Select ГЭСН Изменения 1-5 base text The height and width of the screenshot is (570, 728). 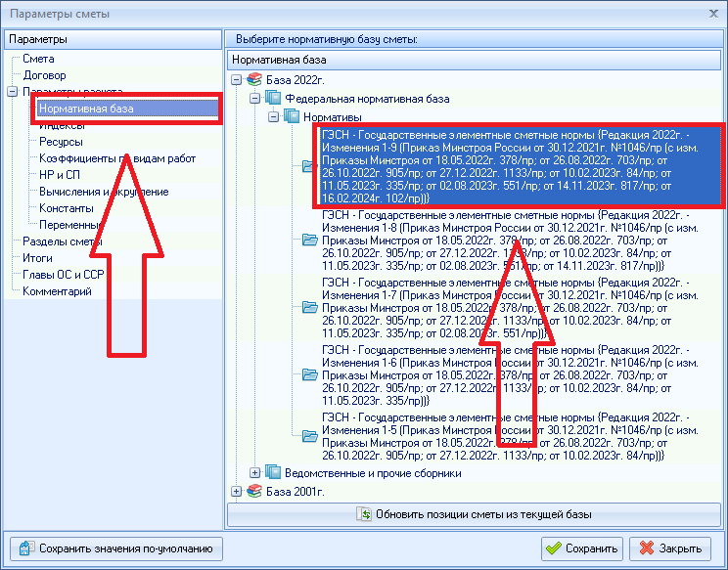pyautogui.click(x=510, y=436)
